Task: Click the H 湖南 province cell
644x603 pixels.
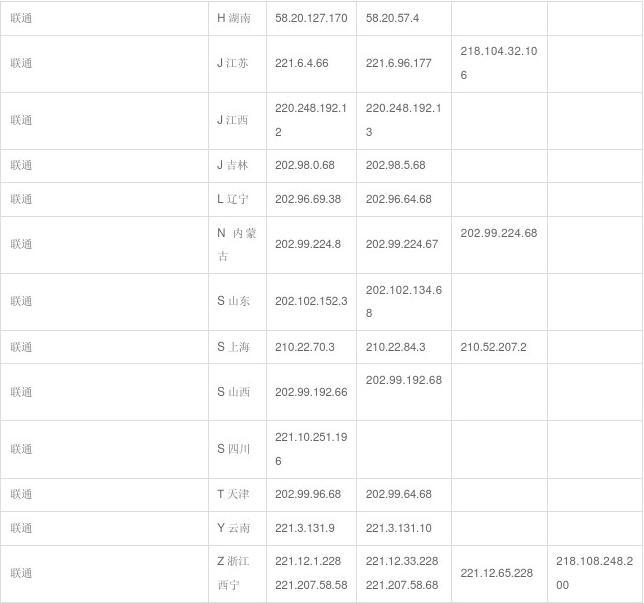Action: [234, 18]
